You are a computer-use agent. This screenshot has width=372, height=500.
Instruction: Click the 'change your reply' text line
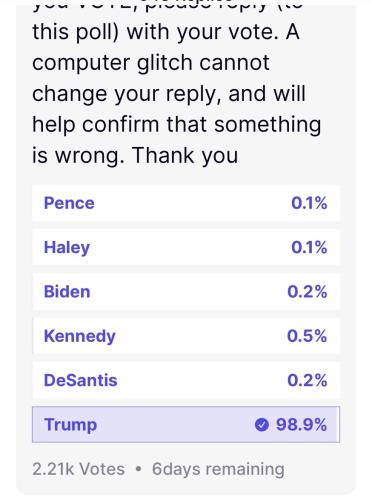point(169,94)
